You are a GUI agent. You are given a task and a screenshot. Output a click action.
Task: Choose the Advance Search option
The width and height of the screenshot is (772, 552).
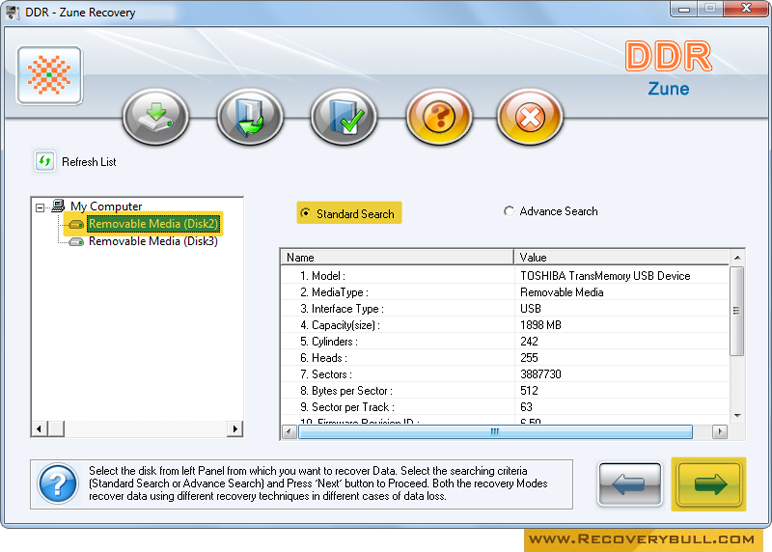[x=551, y=211]
